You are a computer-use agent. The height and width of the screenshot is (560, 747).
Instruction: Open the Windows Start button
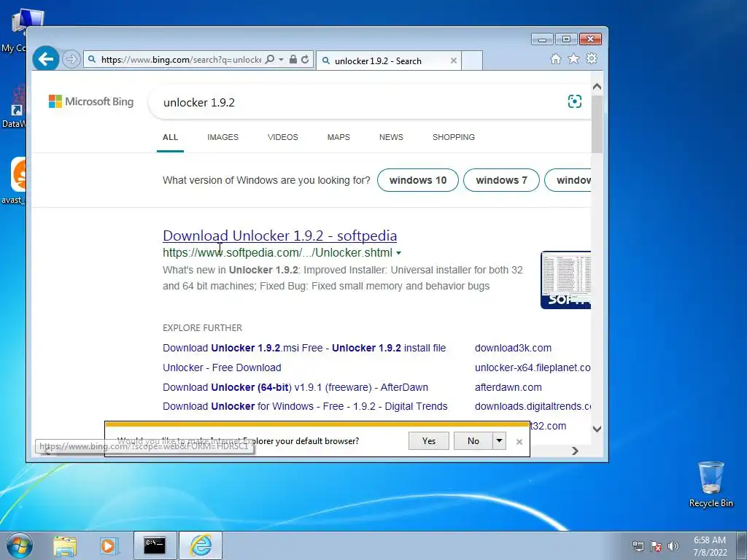point(20,545)
